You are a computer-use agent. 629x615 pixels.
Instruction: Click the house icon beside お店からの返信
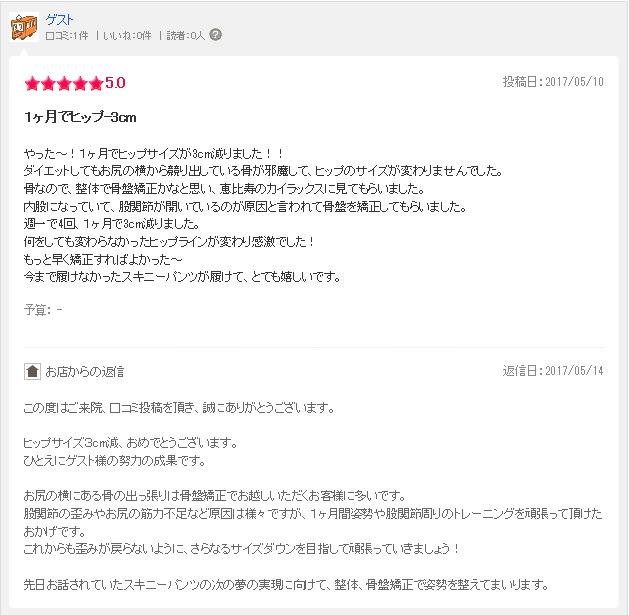tap(32, 371)
